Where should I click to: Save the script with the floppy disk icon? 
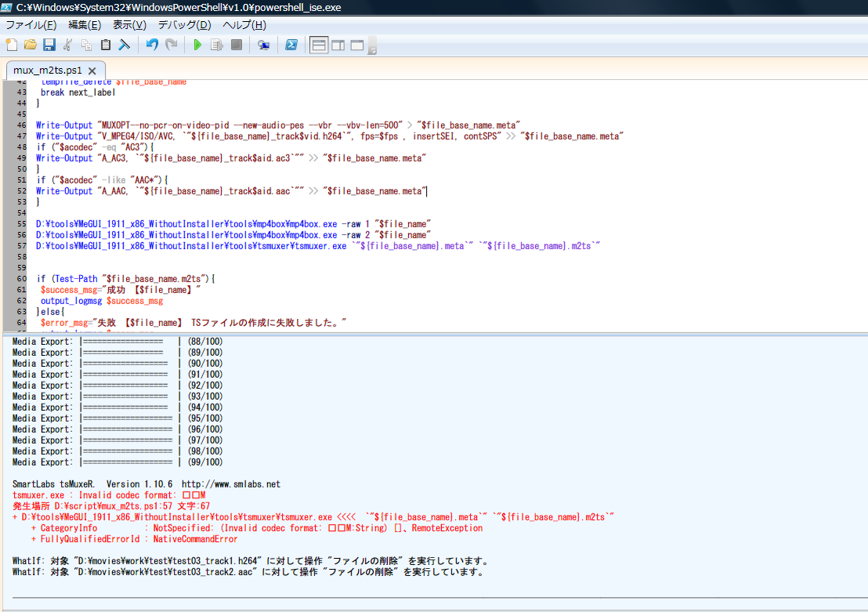(49, 45)
